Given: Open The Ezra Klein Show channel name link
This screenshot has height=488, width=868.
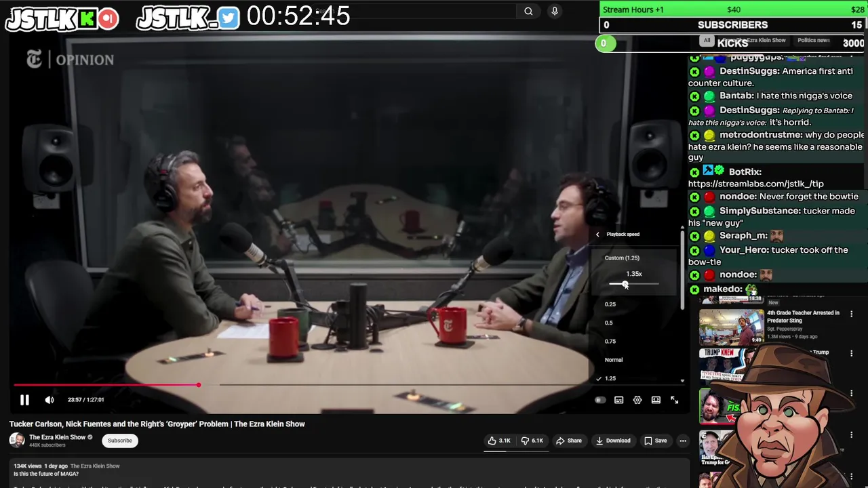Looking at the screenshot, I should pos(57,437).
